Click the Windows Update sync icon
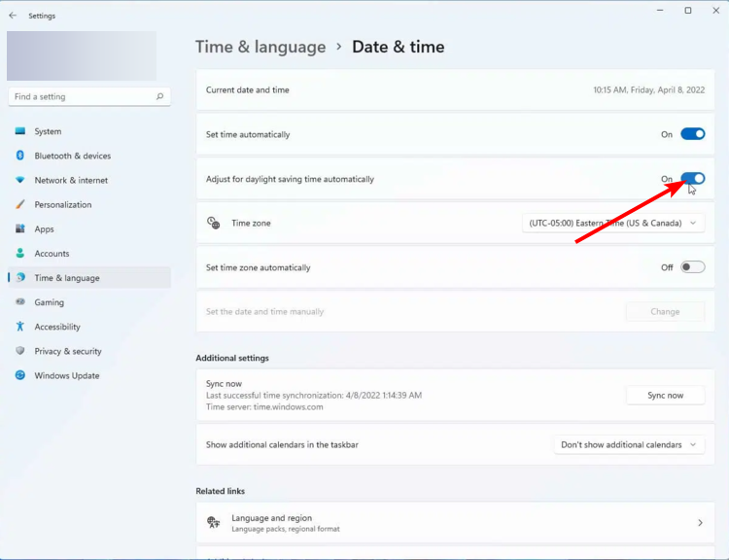This screenshot has width=729, height=560. [20, 375]
